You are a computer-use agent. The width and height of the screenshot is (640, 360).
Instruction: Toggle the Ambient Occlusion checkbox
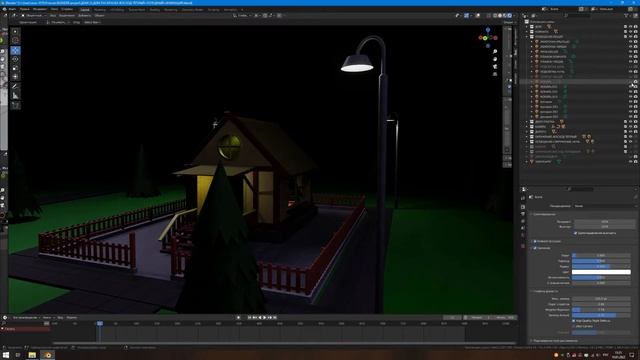pyautogui.click(x=535, y=241)
